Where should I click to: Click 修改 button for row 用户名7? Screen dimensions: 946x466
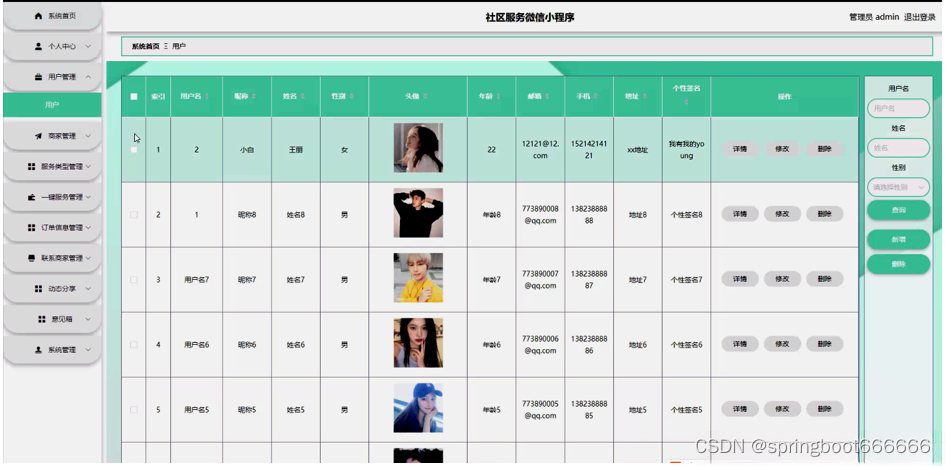pyautogui.click(x=782, y=279)
